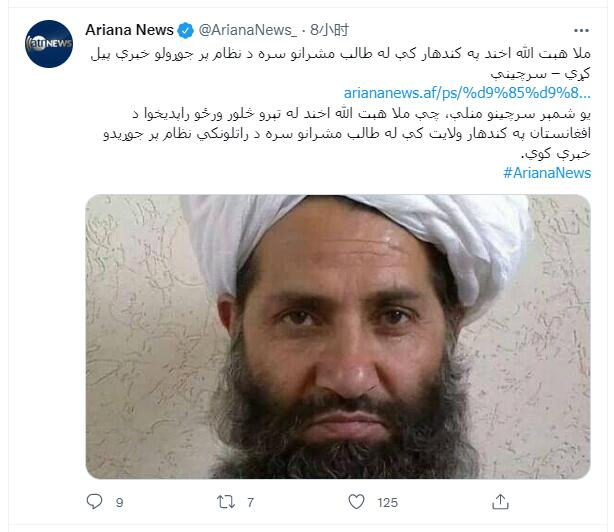The image size is (614, 532).
Task: Click the #ArianaNews hashtag
Action: click(547, 173)
